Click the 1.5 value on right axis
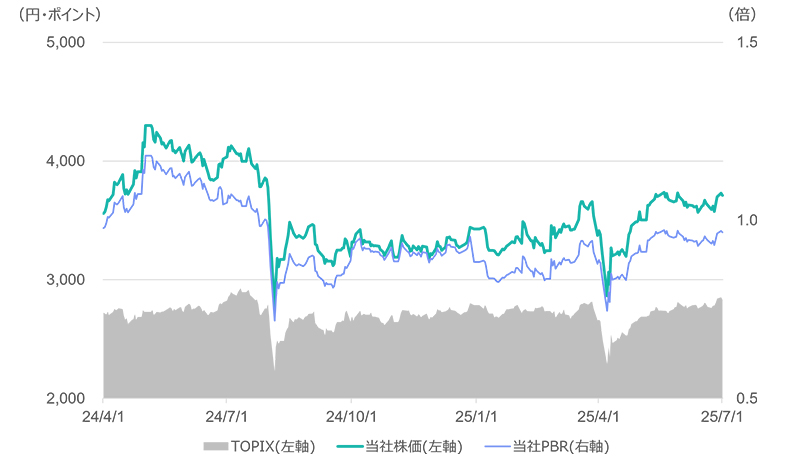The height and width of the screenshot is (467, 800). [x=747, y=43]
